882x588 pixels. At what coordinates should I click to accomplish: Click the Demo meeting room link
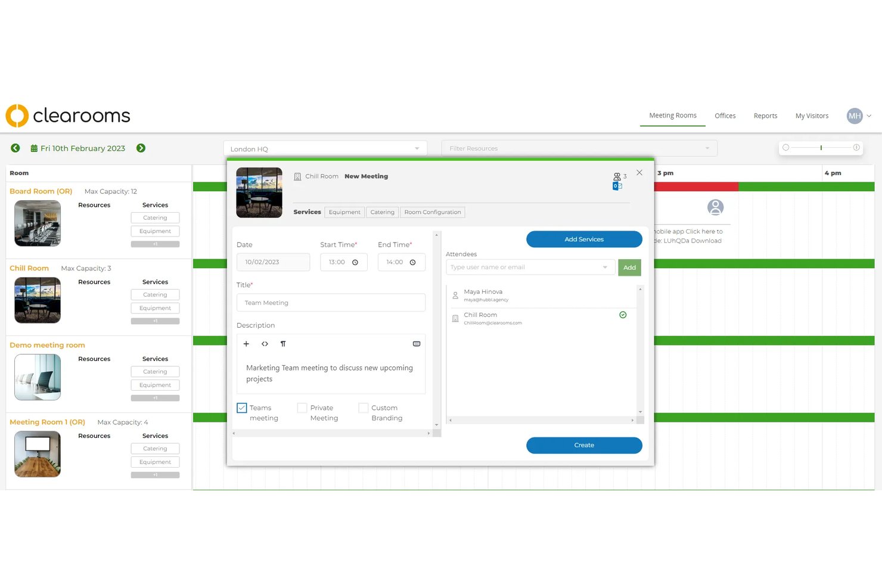coord(47,345)
